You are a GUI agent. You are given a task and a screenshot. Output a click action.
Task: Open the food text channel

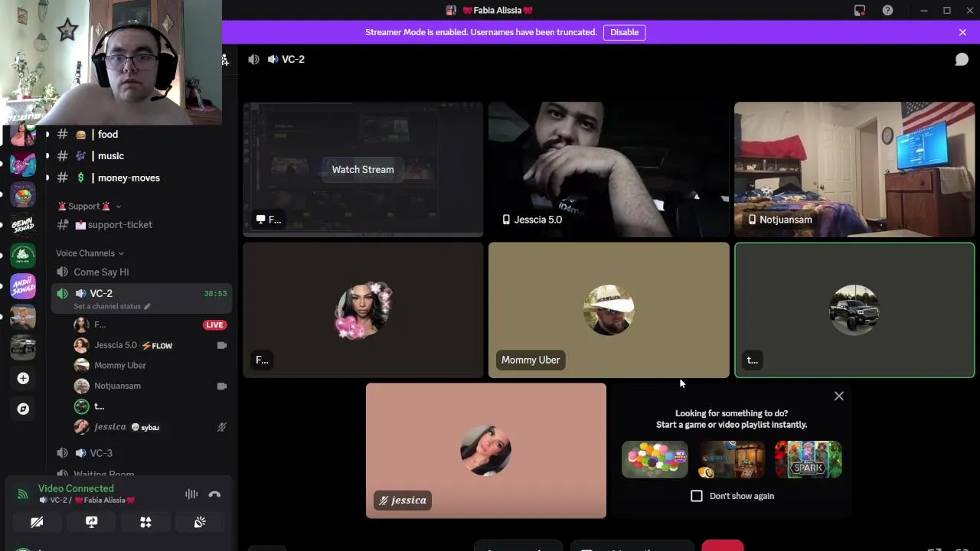coord(141,134)
